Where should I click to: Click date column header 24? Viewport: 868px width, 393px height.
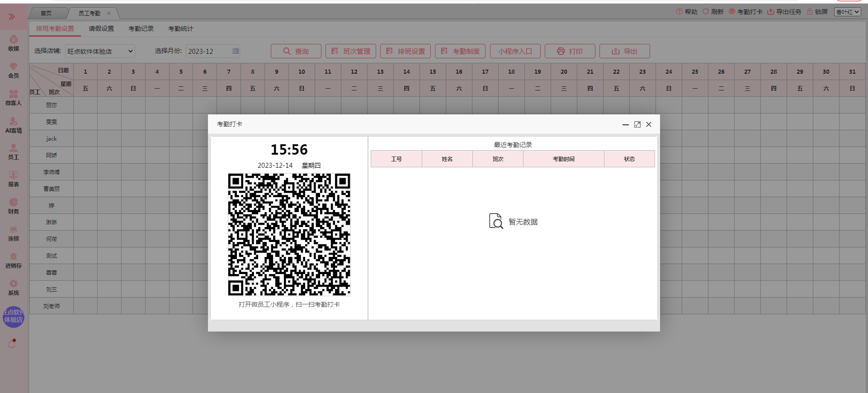669,71
